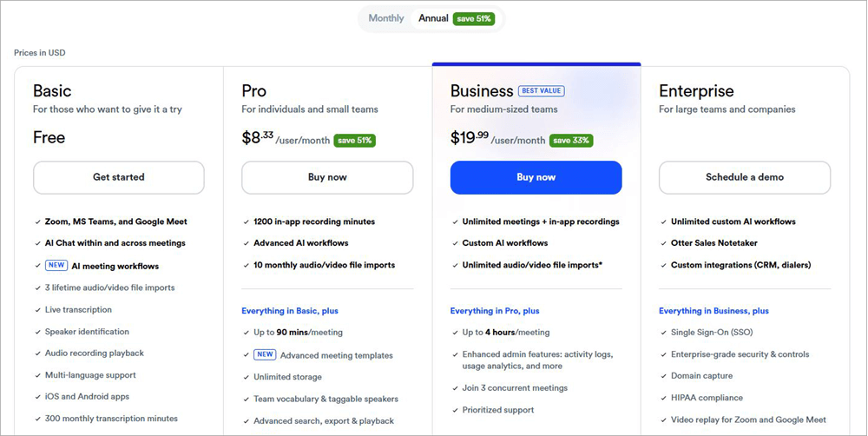Click the BEST VALUE badge on Business

[x=542, y=90]
